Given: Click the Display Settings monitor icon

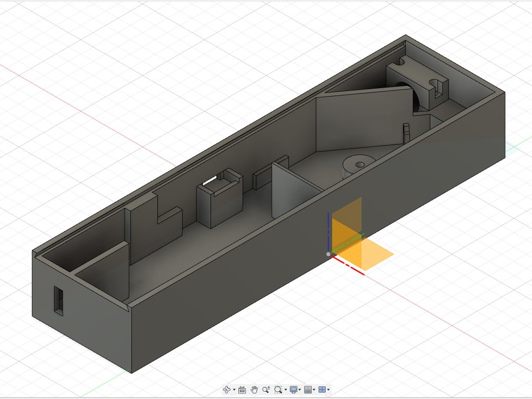Looking at the screenshot, I should point(293,390).
